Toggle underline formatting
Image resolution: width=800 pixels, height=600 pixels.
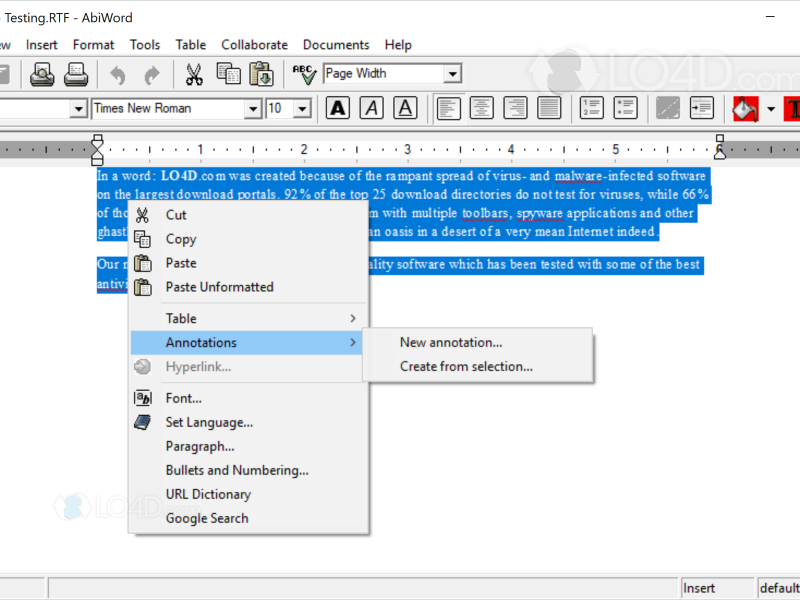(405, 108)
